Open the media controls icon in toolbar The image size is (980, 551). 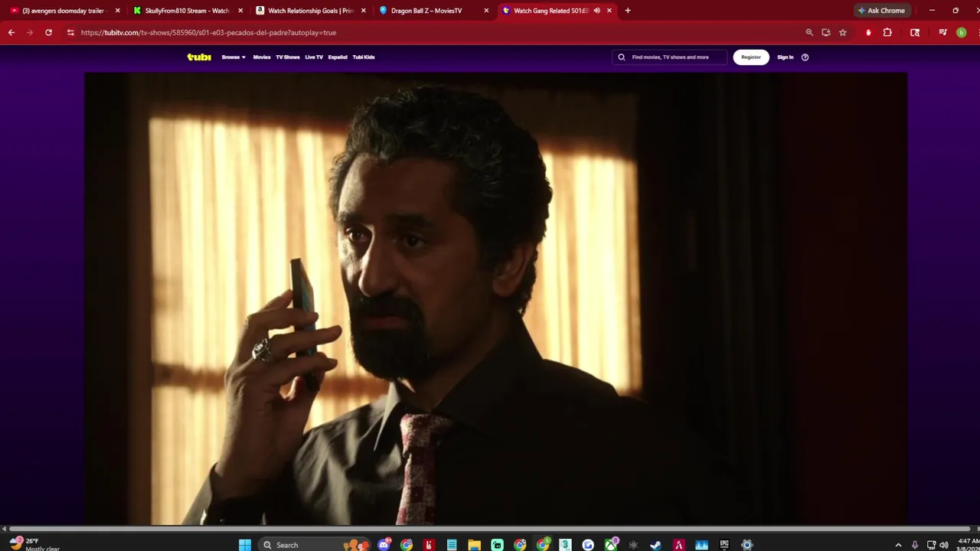(x=942, y=32)
